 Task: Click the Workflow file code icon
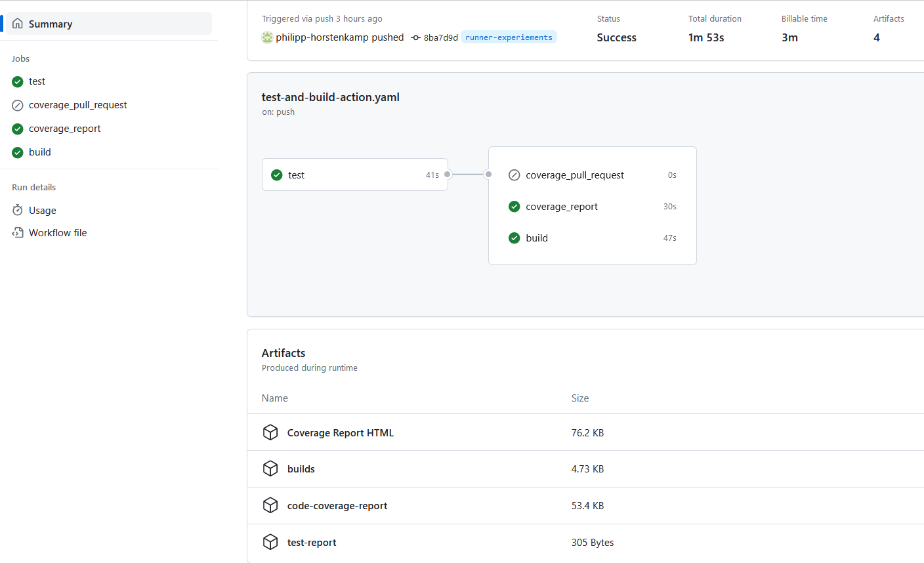(x=18, y=233)
